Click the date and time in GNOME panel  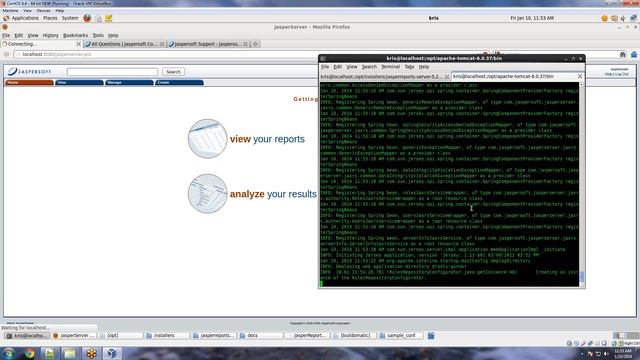pos(532,18)
